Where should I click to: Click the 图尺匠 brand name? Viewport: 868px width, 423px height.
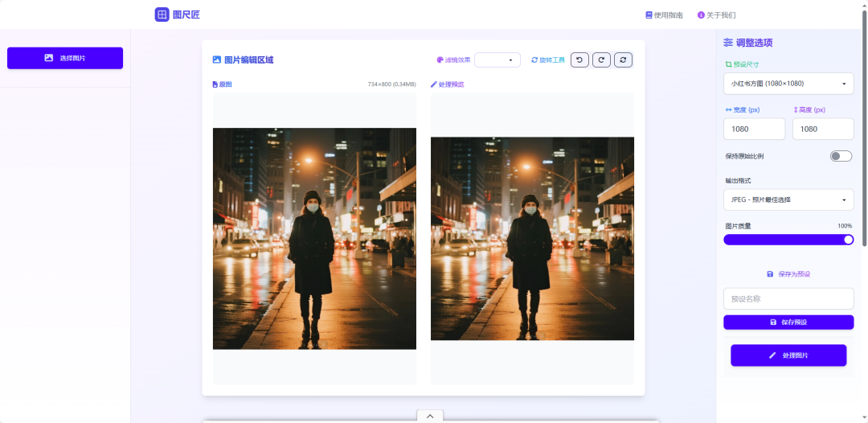[186, 15]
